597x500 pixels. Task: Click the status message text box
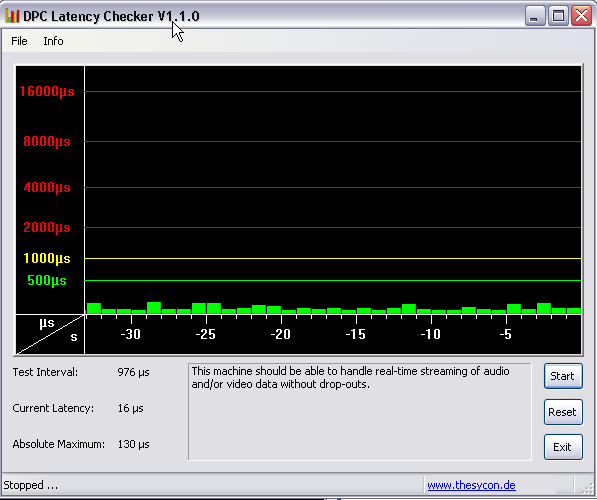[360, 412]
